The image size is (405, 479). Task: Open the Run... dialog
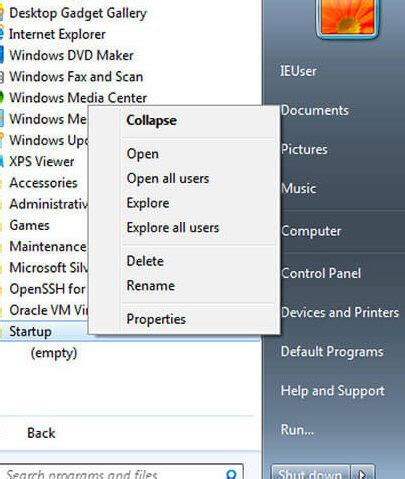pyautogui.click(x=297, y=430)
